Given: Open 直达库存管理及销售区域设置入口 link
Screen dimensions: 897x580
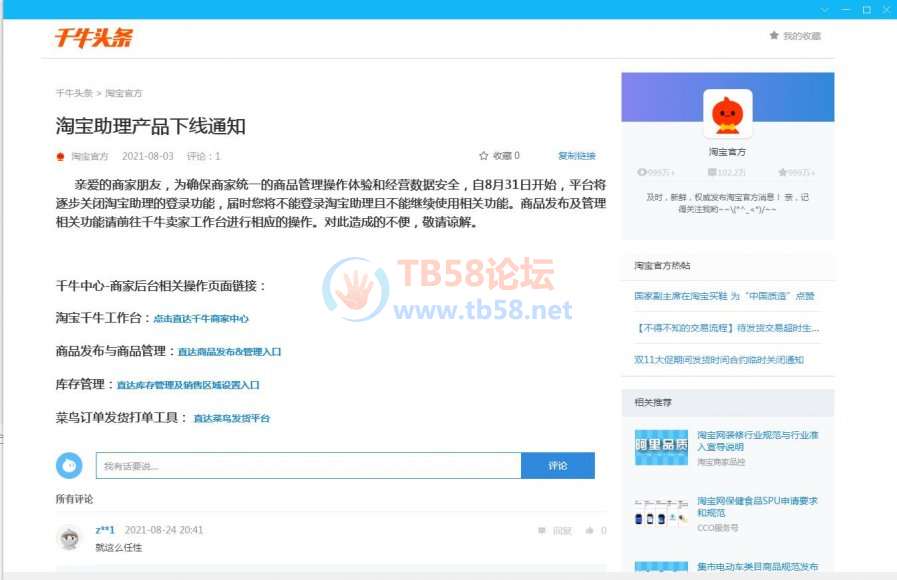Looking at the screenshot, I should (188, 385).
